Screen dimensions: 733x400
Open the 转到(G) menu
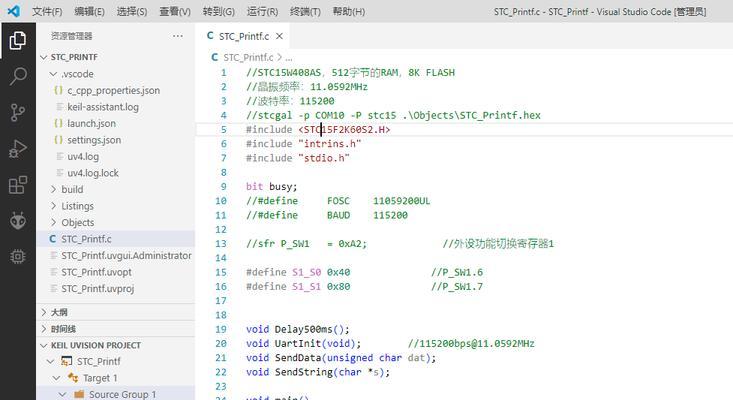point(219,11)
